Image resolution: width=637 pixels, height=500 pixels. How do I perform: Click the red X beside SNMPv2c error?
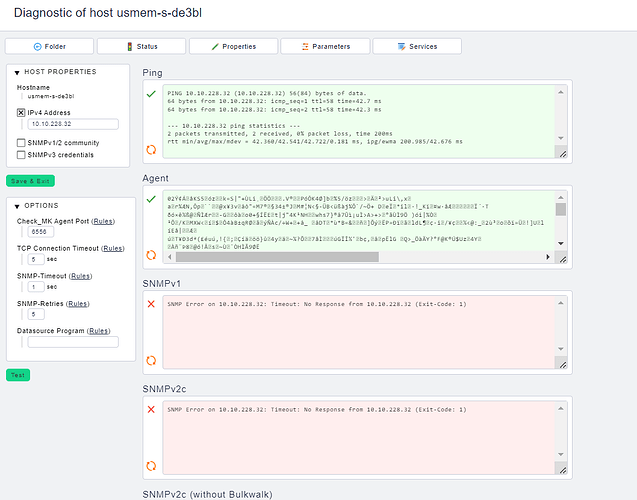(x=151, y=409)
